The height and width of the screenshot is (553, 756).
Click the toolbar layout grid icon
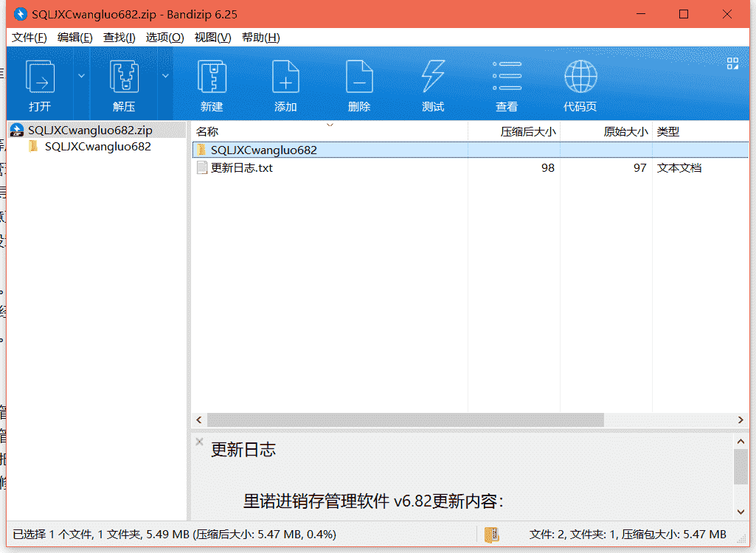pos(732,63)
